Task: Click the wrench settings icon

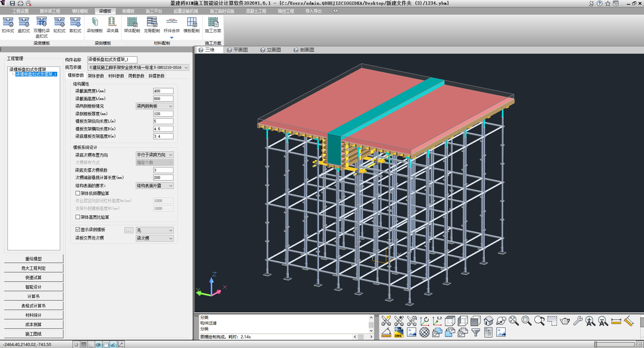Action: pyautogui.click(x=578, y=320)
